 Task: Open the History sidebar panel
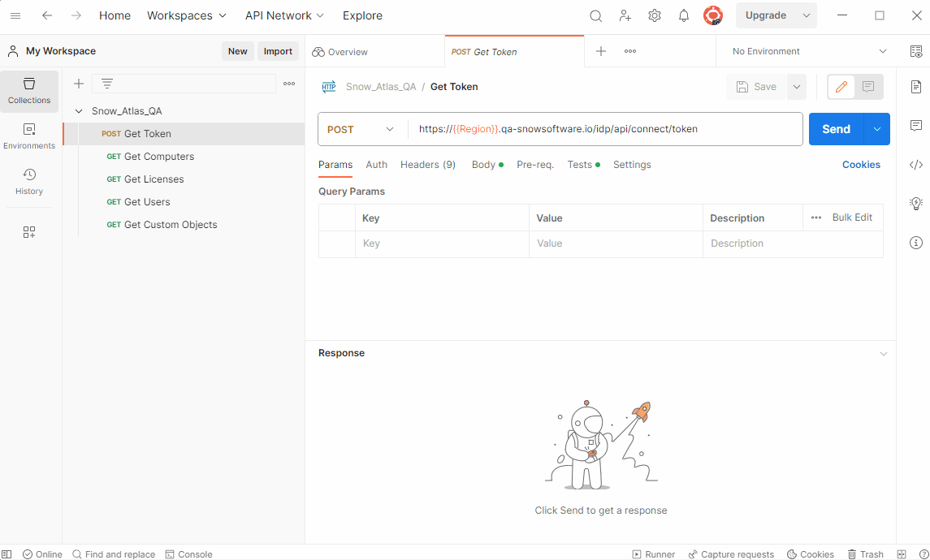pyautogui.click(x=29, y=182)
